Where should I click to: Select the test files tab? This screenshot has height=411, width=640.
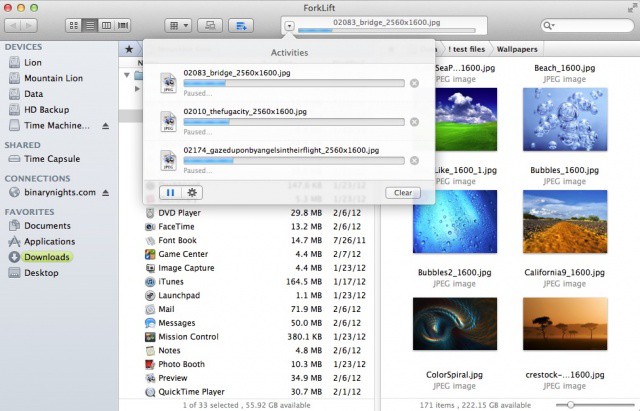click(x=466, y=47)
